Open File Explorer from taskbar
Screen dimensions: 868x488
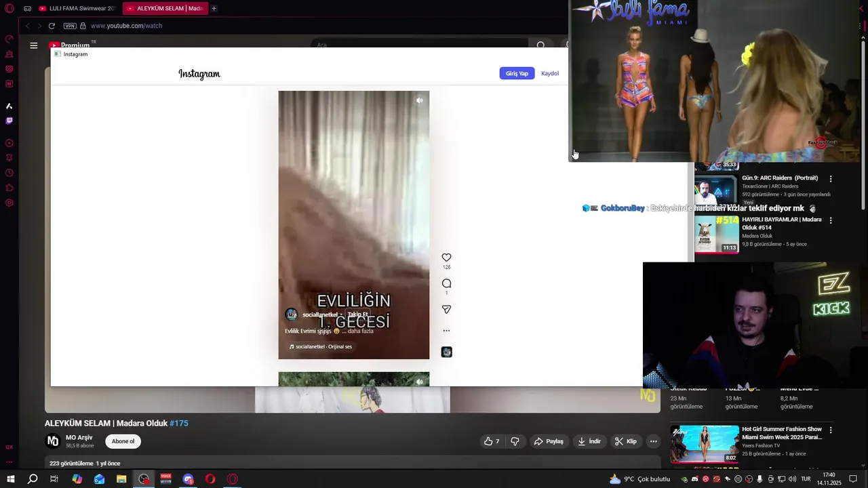[x=121, y=479]
